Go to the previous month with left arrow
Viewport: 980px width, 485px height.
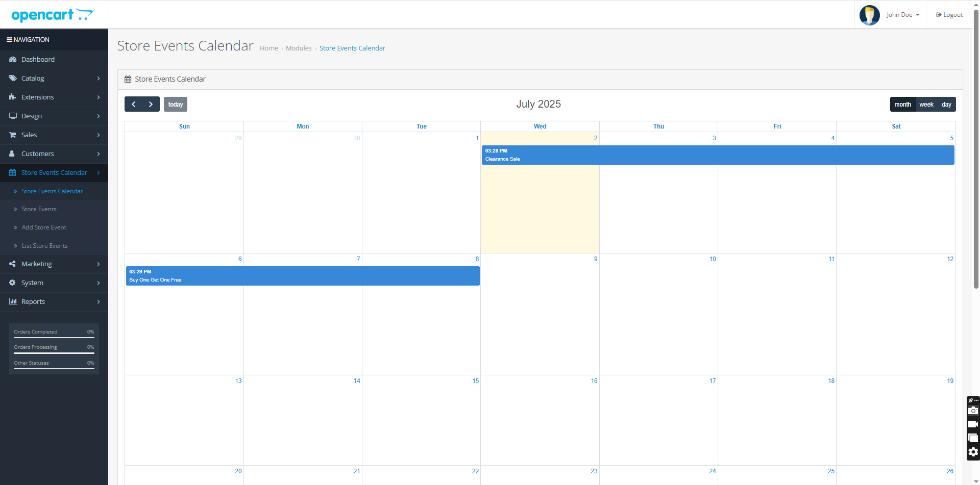[133, 105]
